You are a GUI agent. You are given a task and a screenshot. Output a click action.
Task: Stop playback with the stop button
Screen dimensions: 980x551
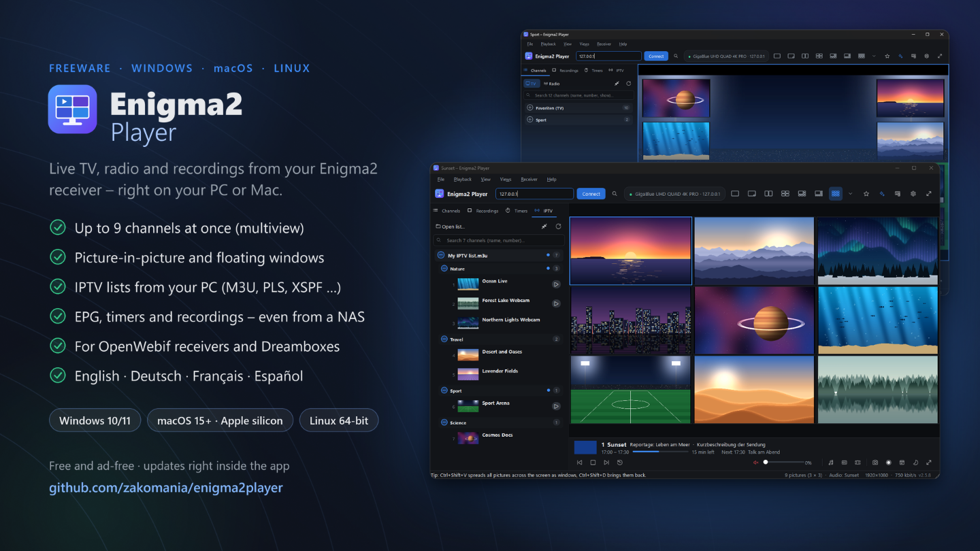(593, 463)
